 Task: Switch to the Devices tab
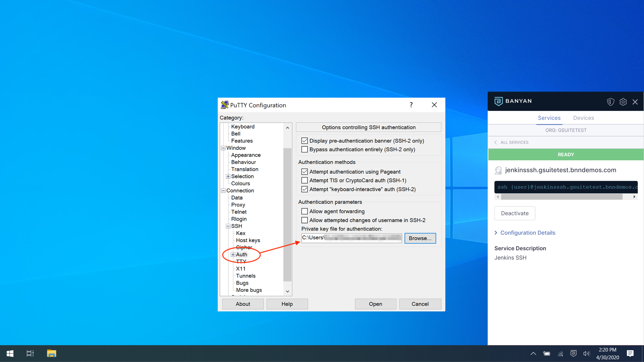click(584, 118)
